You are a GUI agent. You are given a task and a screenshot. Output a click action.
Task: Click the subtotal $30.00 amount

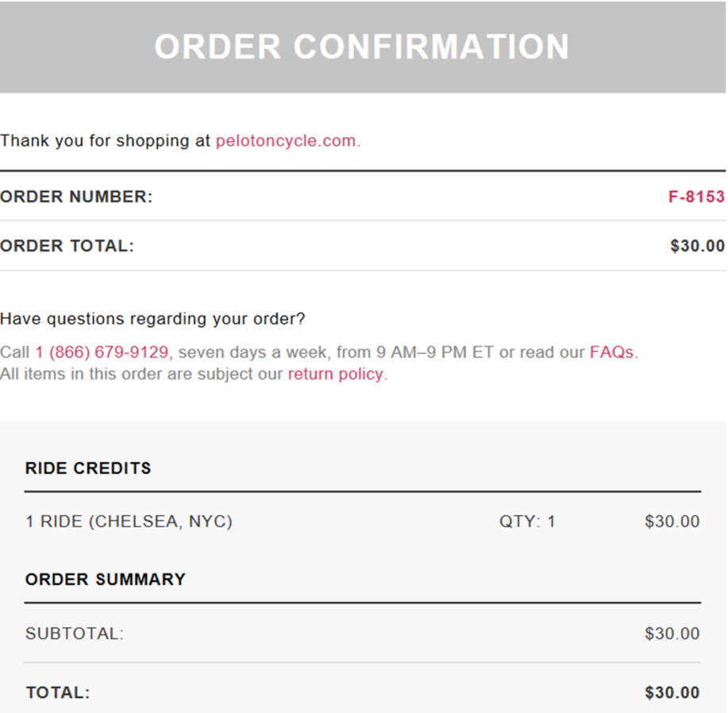(x=672, y=634)
